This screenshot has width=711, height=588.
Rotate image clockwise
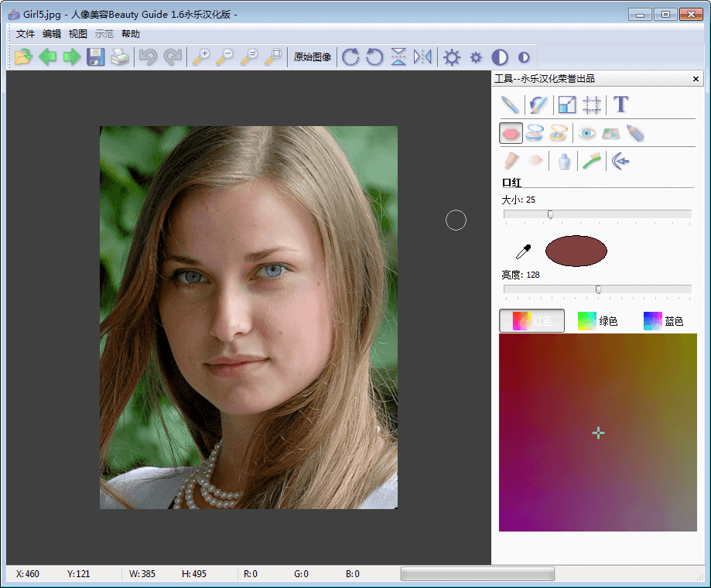[350, 57]
